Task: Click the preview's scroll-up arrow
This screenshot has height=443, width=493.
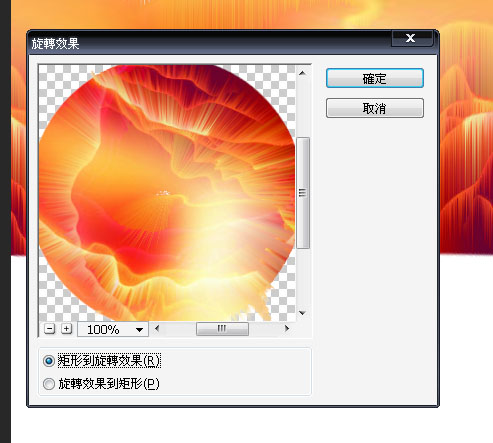Action: pos(302,73)
